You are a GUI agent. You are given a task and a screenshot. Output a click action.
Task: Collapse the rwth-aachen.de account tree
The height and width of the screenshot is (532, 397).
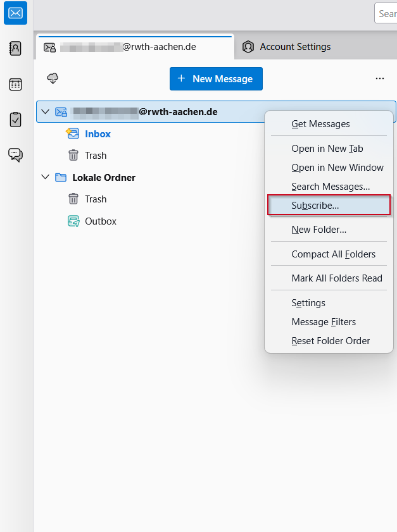45,111
